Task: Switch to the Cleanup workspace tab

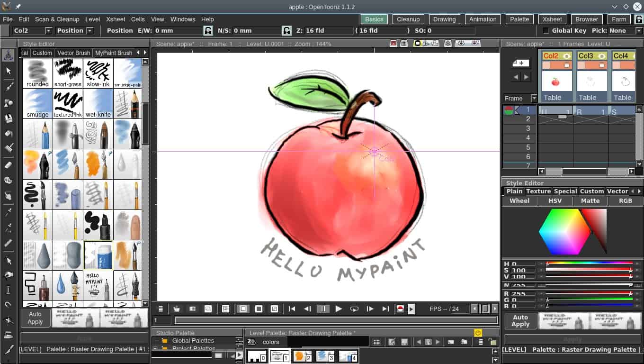Action: point(408,19)
